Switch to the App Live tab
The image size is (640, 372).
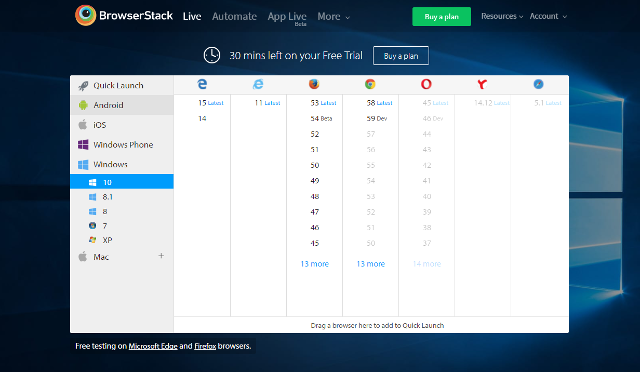tap(287, 17)
